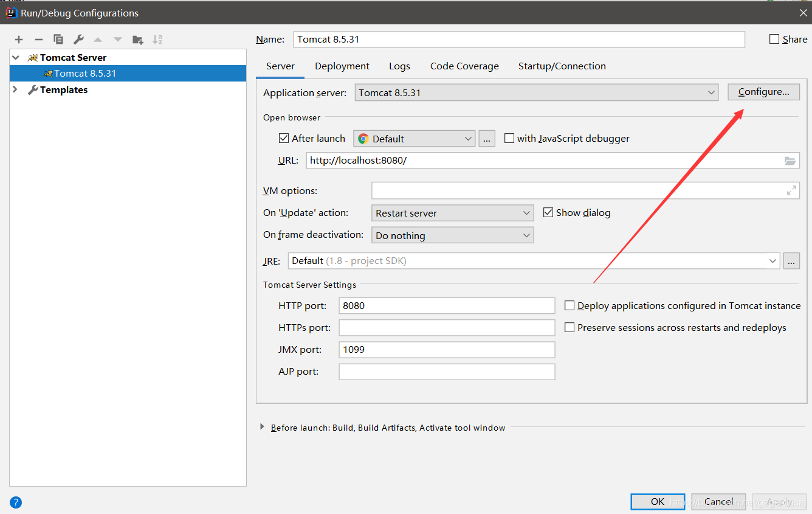Open the JRE dropdown
Screen dimensions: 812x514
534,261
